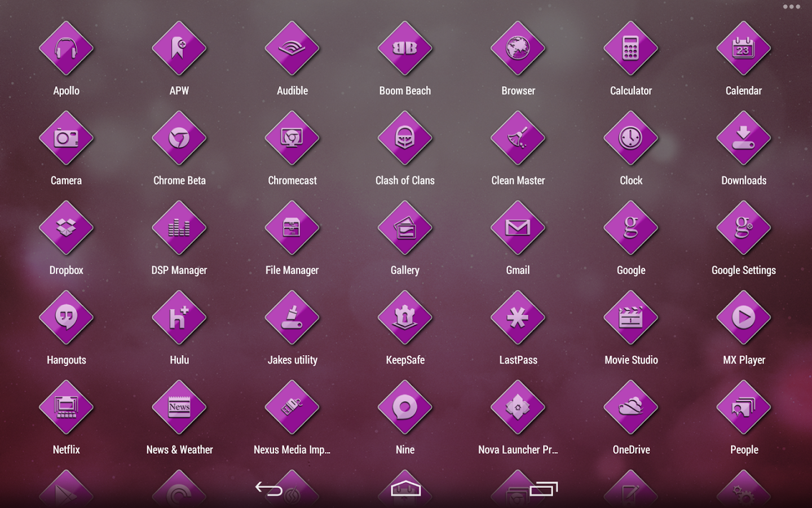This screenshot has width=812, height=508.
Task: Open the OneDrive cloud icon
Action: 631,408
